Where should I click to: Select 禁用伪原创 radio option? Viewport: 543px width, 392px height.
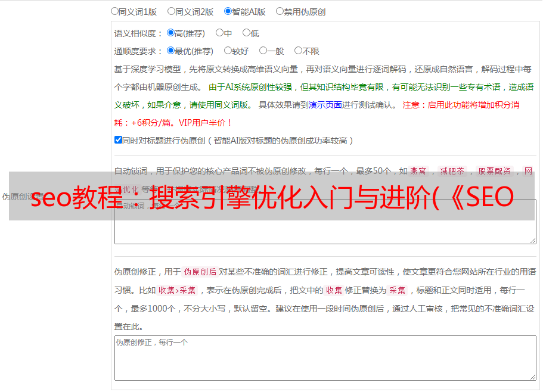click(280, 11)
